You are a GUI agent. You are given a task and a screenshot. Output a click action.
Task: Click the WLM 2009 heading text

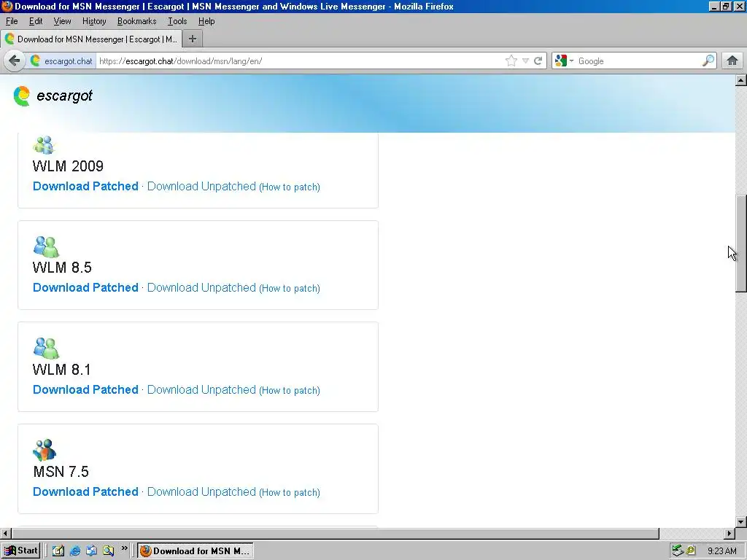click(68, 166)
